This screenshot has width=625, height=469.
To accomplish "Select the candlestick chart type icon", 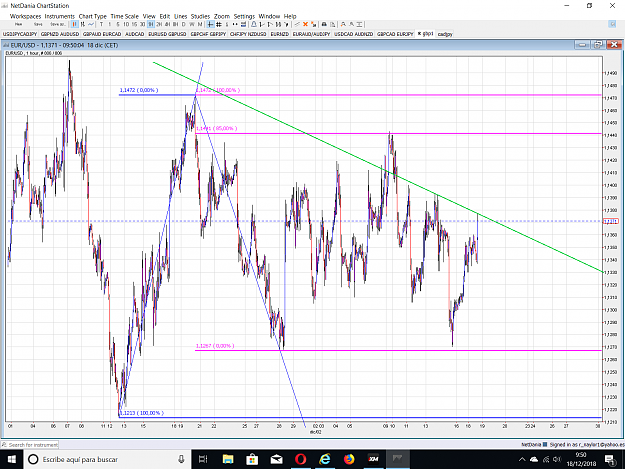I will (74, 24).
